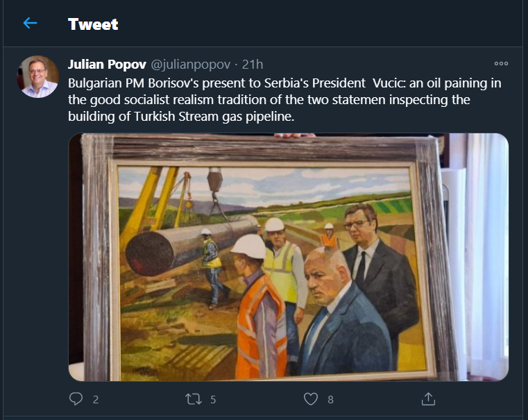This screenshot has width=528, height=420.
Task: Click the Tweet heading title
Action: (93, 24)
